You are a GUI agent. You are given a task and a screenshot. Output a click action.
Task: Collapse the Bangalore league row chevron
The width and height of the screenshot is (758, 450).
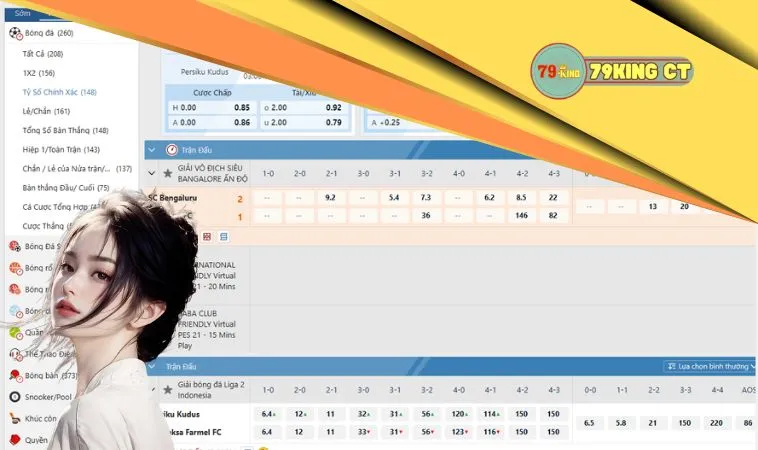[152, 172]
